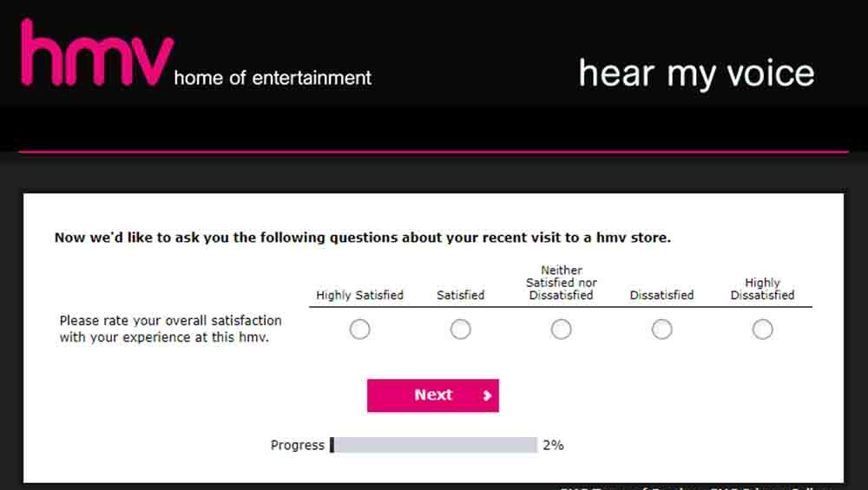This screenshot has height=490, width=868.
Task: Click the 'Highly Satisfied' column label
Action: pyautogui.click(x=360, y=296)
